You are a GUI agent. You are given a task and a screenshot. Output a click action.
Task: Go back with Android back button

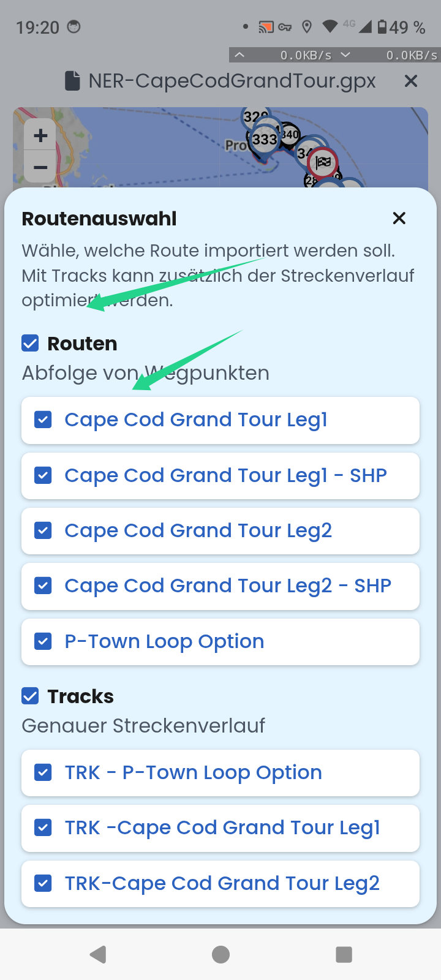point(98,954)
